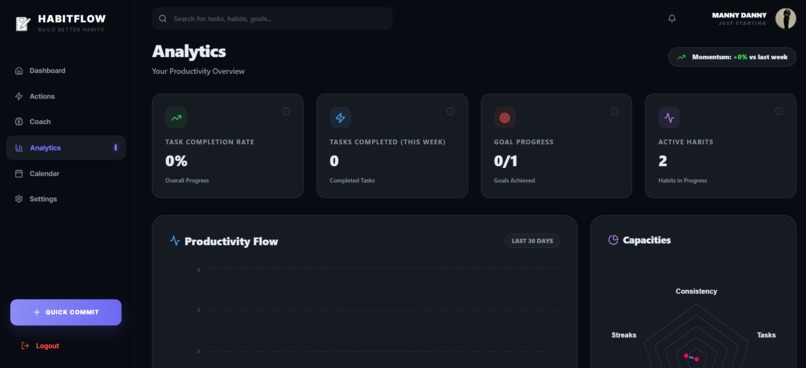Click the Quick Commit button
The height and width of the screenshot is (368, 806).
coord(66,312)
